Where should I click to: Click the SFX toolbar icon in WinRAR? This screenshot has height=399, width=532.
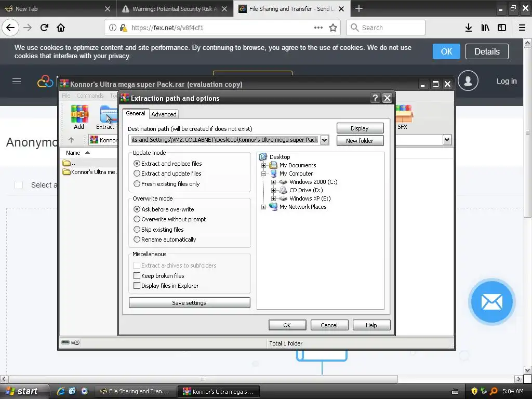[404, 117]
